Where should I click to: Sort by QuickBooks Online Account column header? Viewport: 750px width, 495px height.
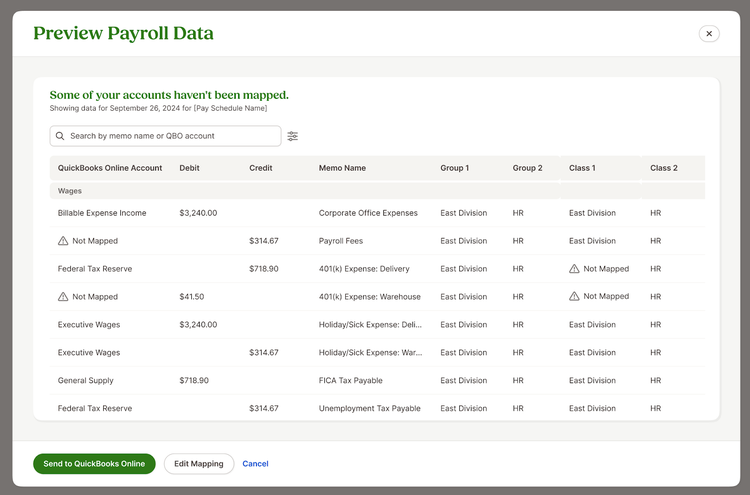pos(110,168)
